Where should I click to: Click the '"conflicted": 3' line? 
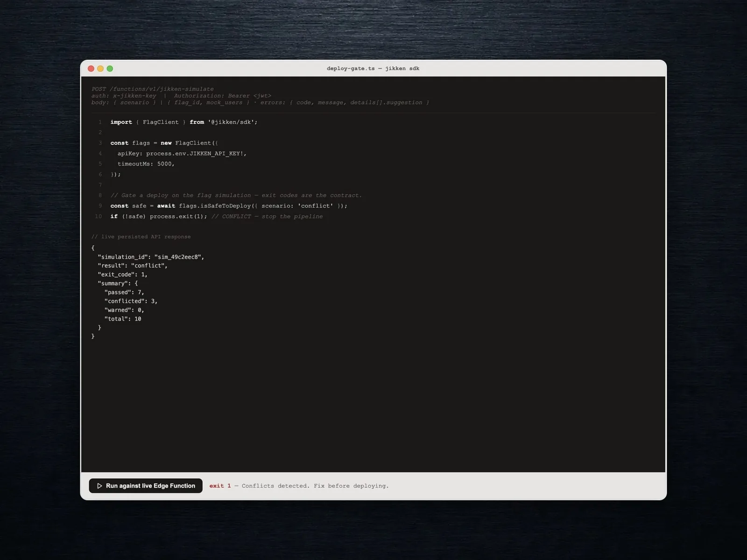pyautogui.click(x=131, y=301)
